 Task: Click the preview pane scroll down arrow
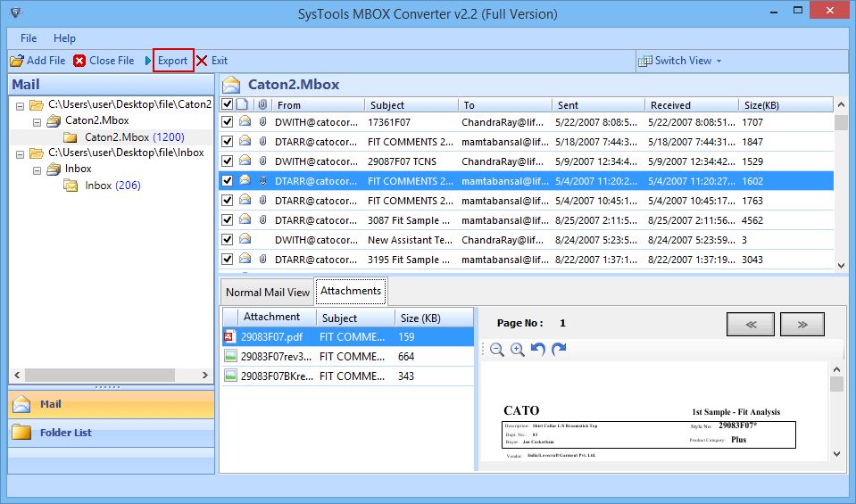(x=837, y=454)
